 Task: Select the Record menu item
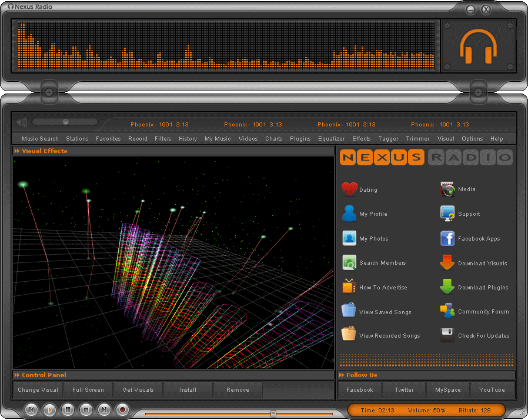point(138,138)
